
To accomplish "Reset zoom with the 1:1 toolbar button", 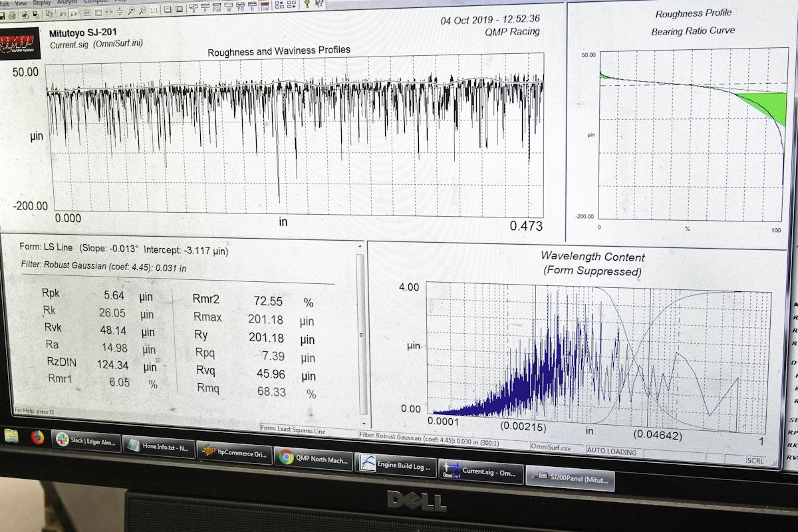I will 153,11.
